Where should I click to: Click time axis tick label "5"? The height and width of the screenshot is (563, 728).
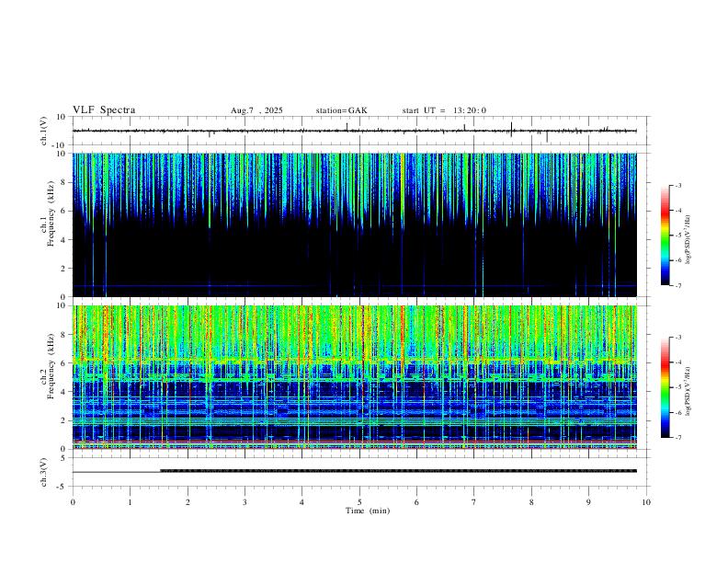tap(359, 502)
